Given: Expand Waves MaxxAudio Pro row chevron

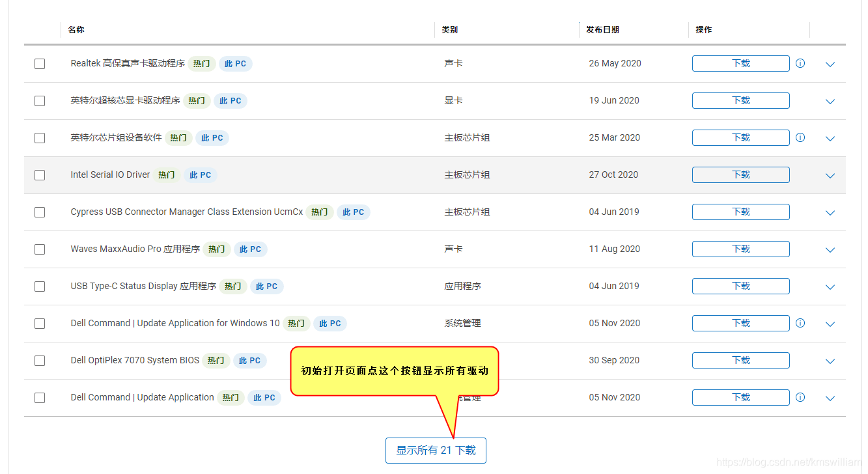Looking at the screenshot, I should click(830, 250).
